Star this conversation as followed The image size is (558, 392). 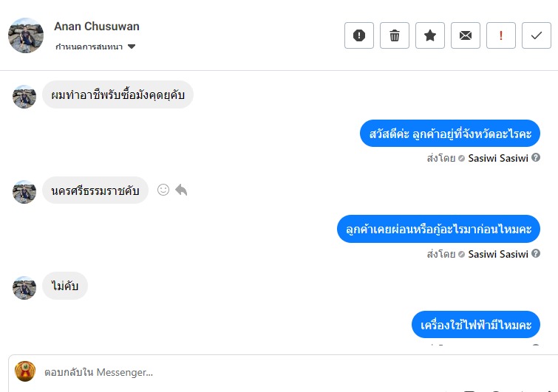[x=430, y=35]
